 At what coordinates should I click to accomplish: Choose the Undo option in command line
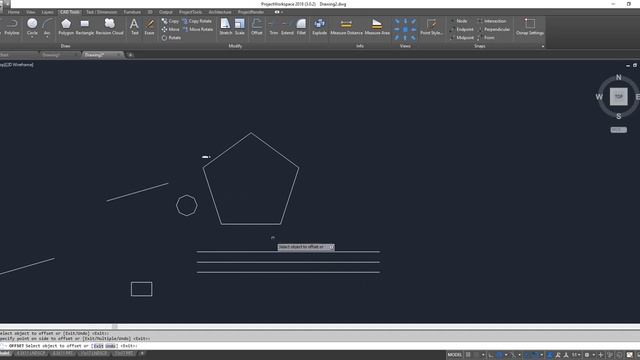point(110,346)
